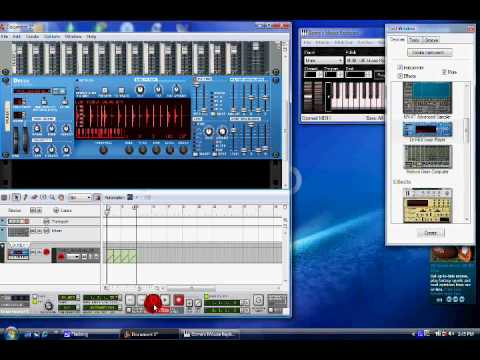Screen dimensions: 480x360
Task: Open the MIDI output port dropdown in keyboard window
Action: point(365,60)
